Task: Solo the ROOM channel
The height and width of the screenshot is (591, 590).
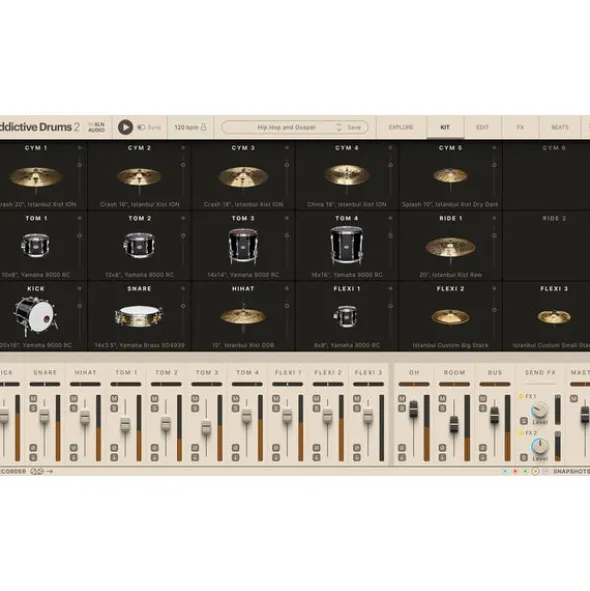Action: coord(442,408)
